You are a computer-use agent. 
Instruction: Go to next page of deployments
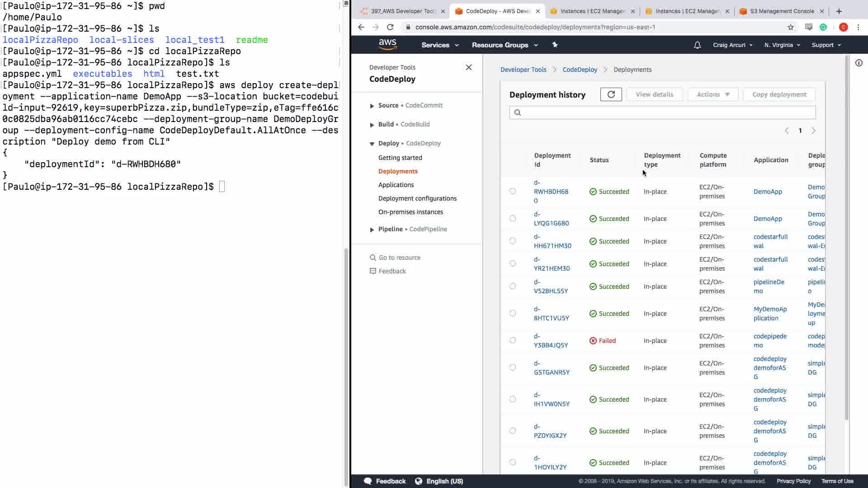point(813,131)
